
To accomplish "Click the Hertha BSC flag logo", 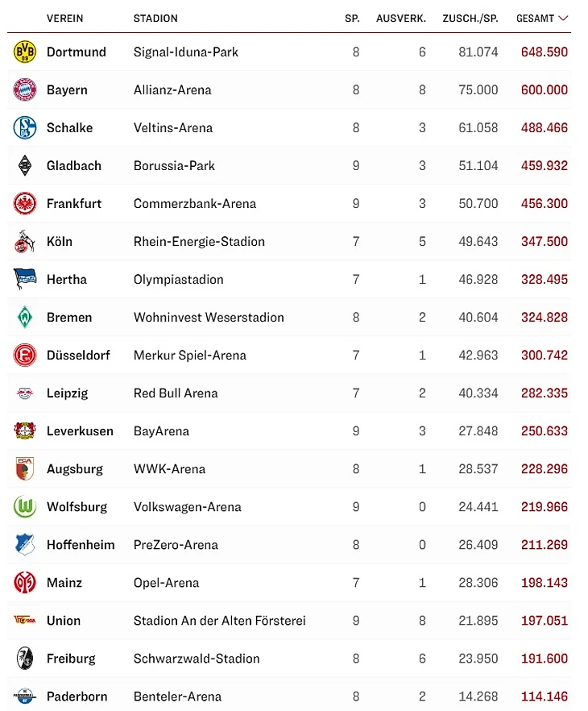I will [25, 280].
